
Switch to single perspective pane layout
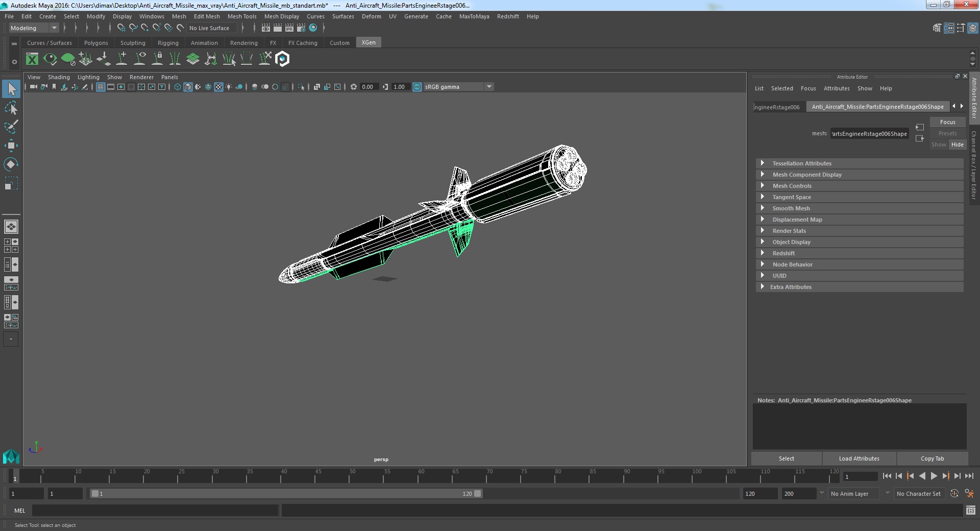pyautogui.click(x=11, y=227)
